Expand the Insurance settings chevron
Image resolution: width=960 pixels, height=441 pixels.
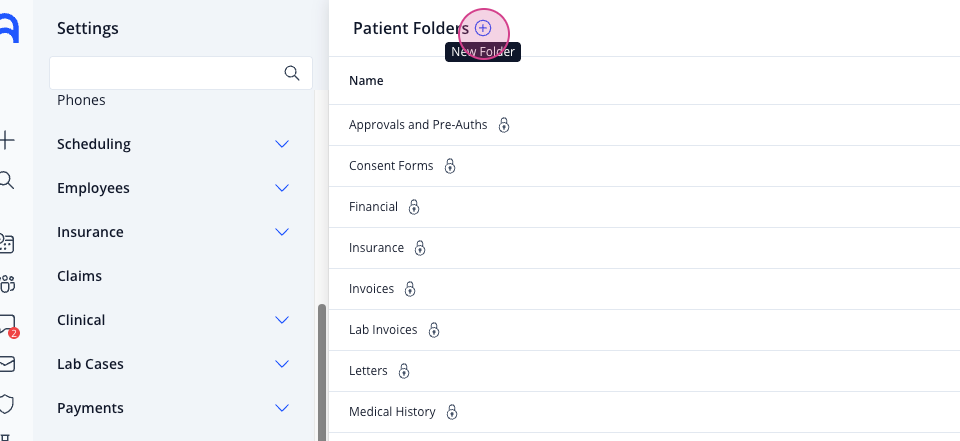(x=282, y=232)
